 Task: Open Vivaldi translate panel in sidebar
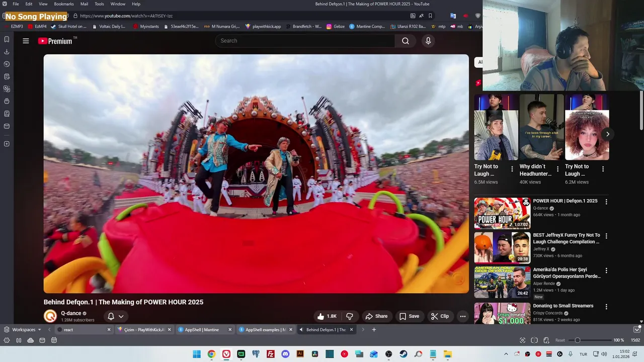pyautogui.click(x=7, y=89)
